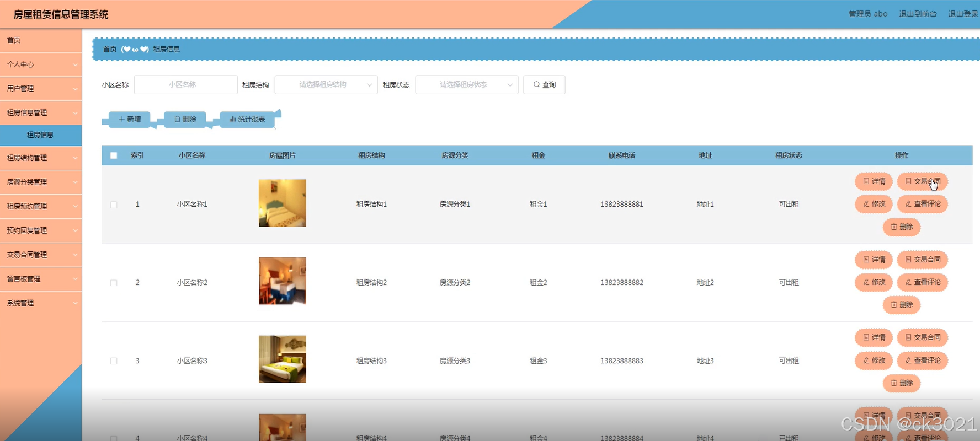The image size is (980, 441).
Task: Collapse 租房信息管理 sidebar menu
Action: click(41, 113)
